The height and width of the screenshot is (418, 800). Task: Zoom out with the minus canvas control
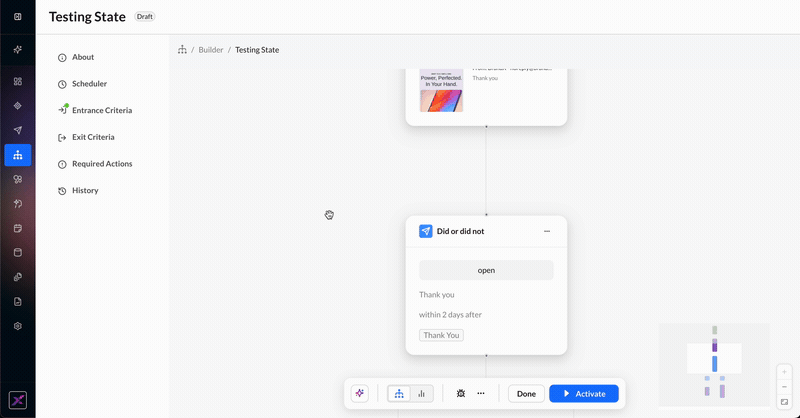coord(784,387)
